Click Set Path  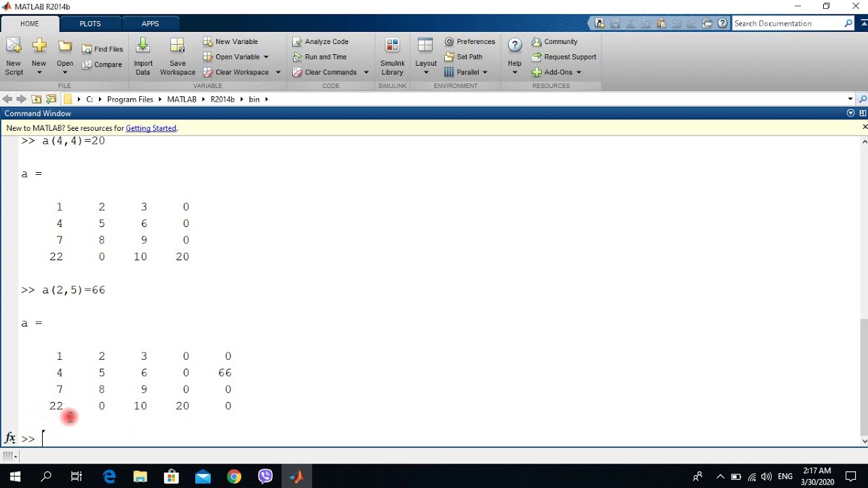(463, 57)
